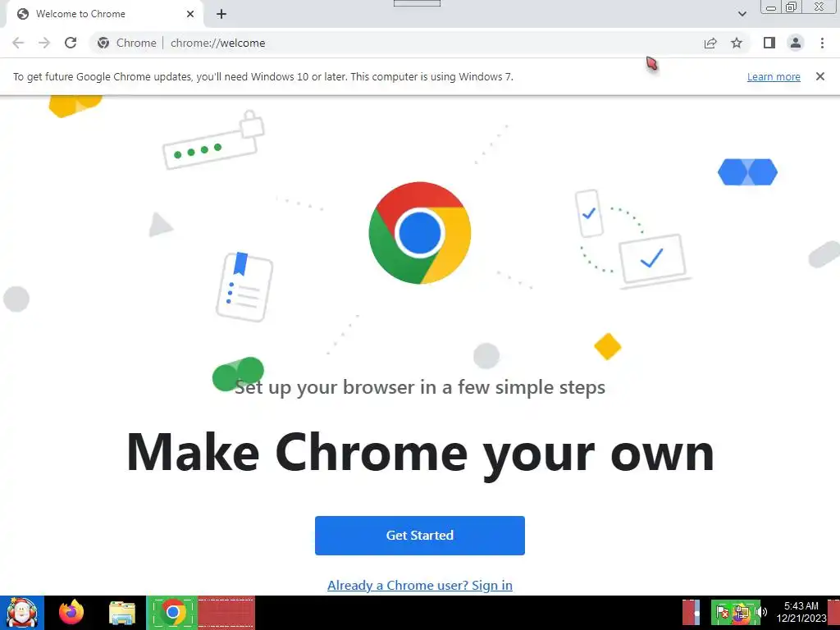Go forward with the forward arrow
This screenshot has height=630, width=840.
coord(44,43)
